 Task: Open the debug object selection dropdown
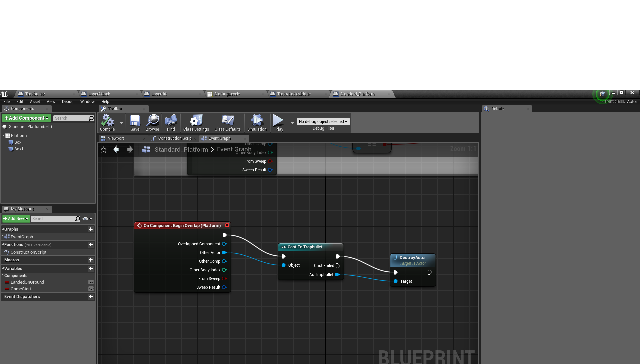[x=323, y=122]
